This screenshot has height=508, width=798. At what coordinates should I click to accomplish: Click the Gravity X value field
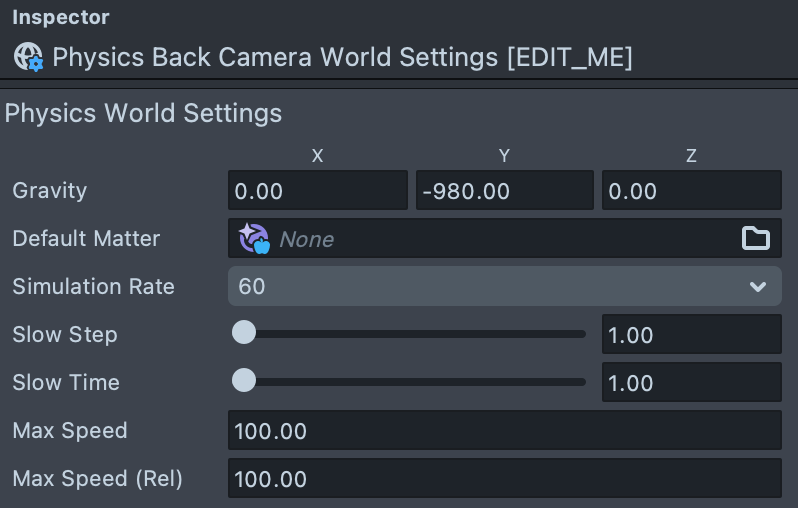[x=317, y=191]
